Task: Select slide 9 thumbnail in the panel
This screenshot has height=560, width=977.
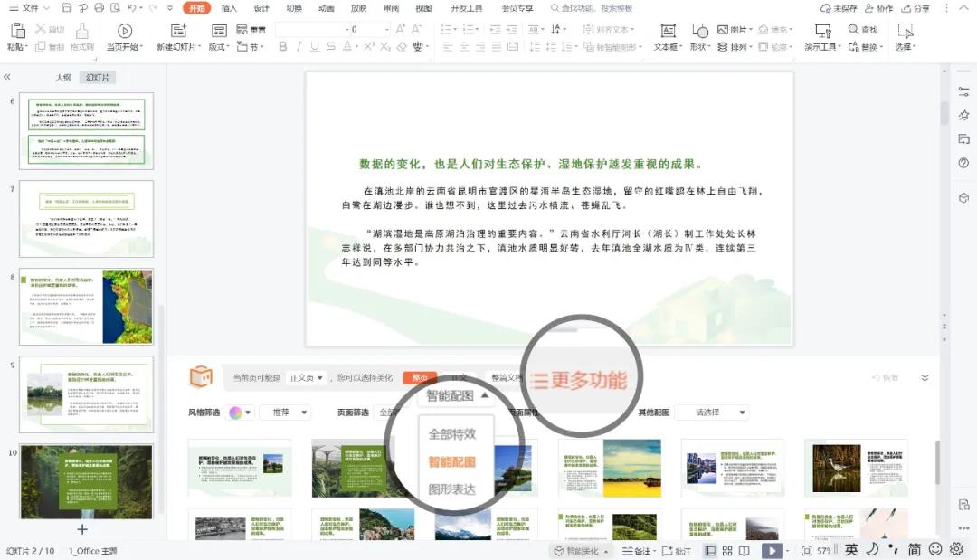Action: click(86, 395)
